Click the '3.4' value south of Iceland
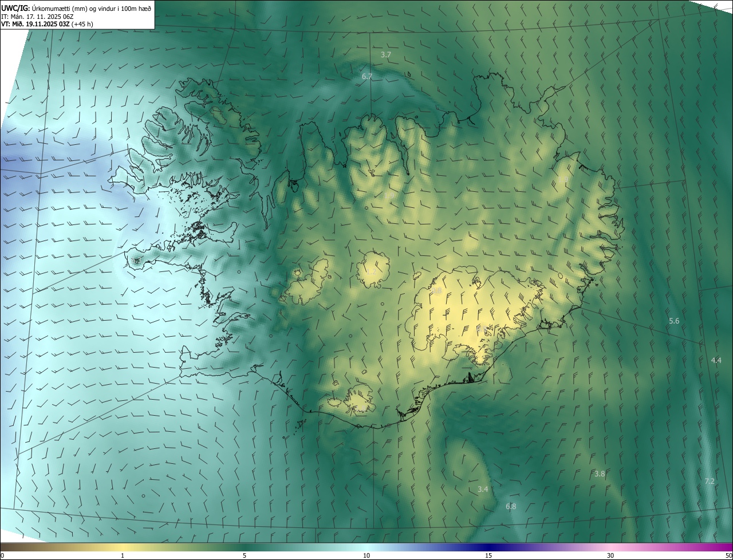The image size is (733, 560). click(x=483, y=489)
